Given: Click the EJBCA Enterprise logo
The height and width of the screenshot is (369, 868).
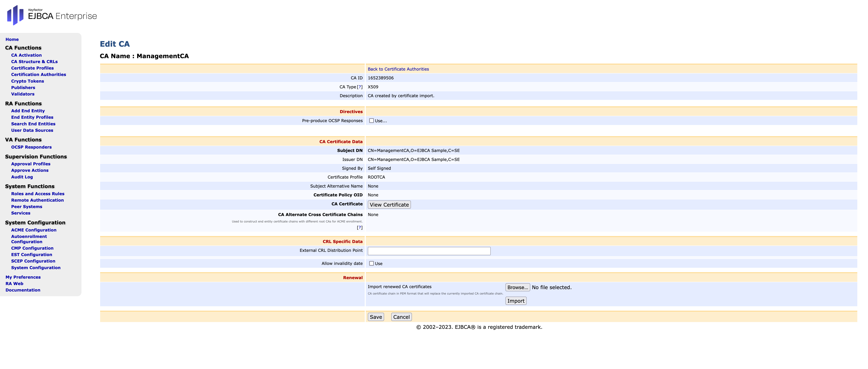Looking at the screenshot, I should point(52,15).
